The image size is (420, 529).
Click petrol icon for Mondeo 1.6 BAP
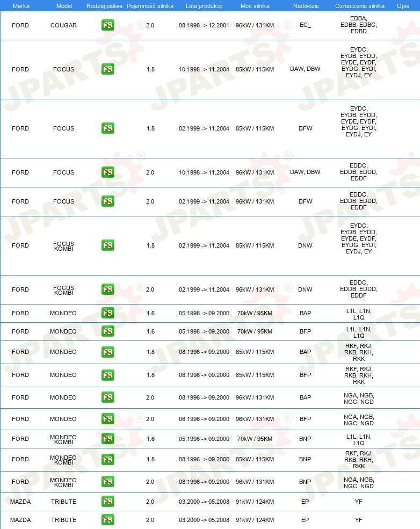click(x=107, y=313)
